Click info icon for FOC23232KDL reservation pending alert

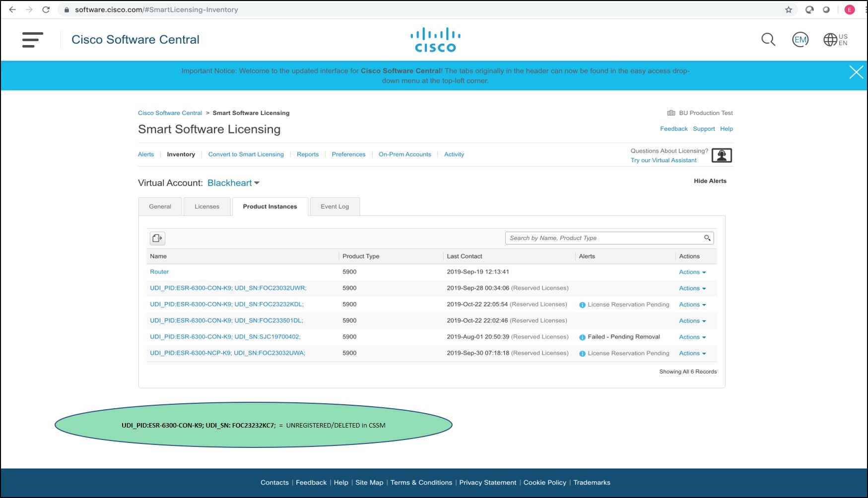click(x=582, y=305)
